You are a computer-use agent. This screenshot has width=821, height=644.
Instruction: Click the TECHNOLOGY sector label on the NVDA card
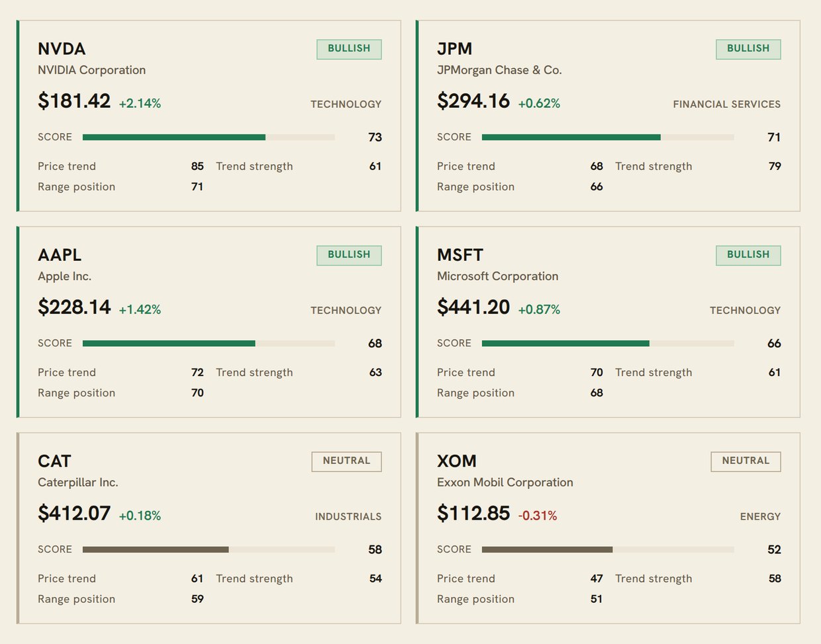[346, 105]
